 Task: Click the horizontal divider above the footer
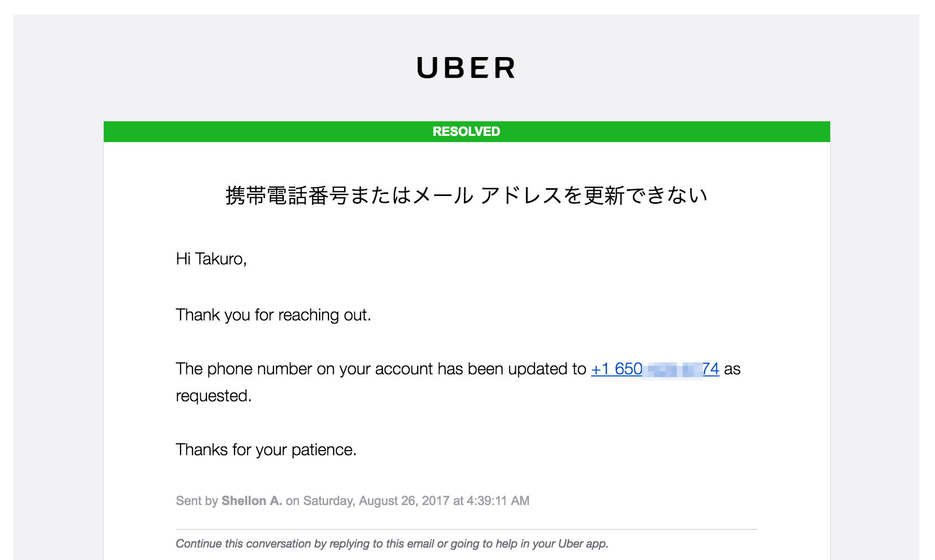click(x=466, y=529)
